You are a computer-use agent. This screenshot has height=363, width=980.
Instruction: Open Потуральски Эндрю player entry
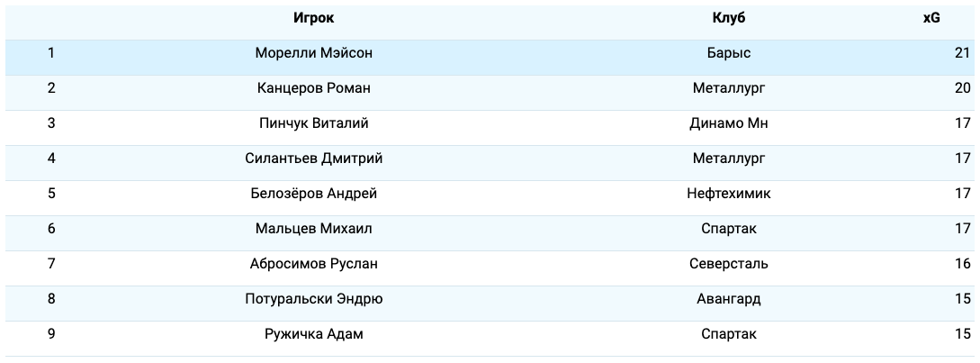click(314, 299)
